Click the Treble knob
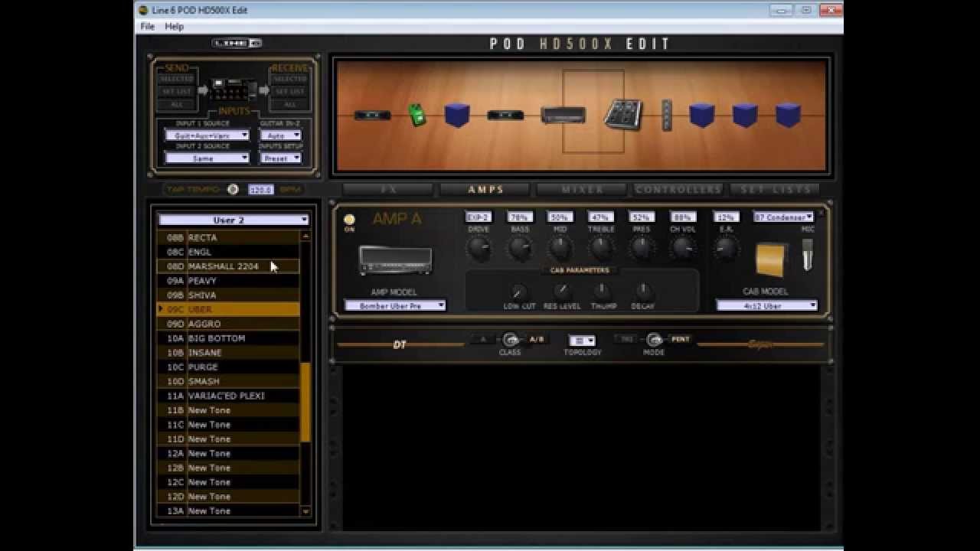 (601, 247)
